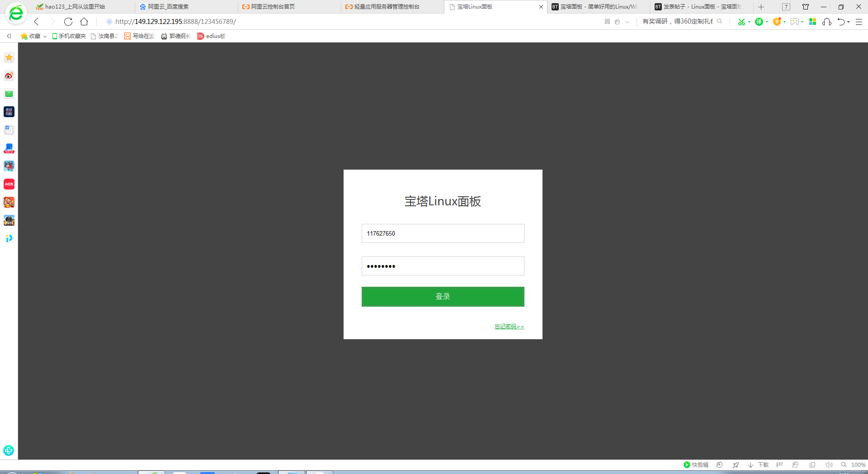Viewport: 868px width, 474px height.
Task: Reopen closed tab with the undo icon
Action: 840,21
